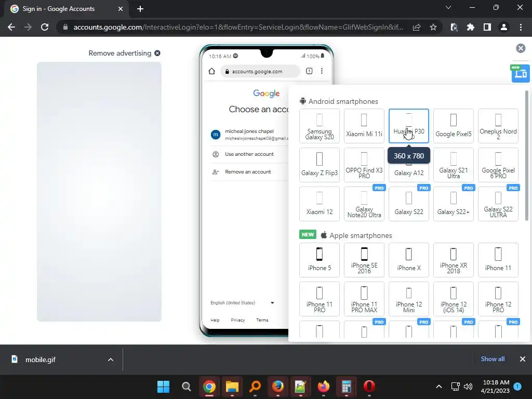Screen dimensions: 532x399
Task: Pick the Galaxy S22 device
Action: 409,204
